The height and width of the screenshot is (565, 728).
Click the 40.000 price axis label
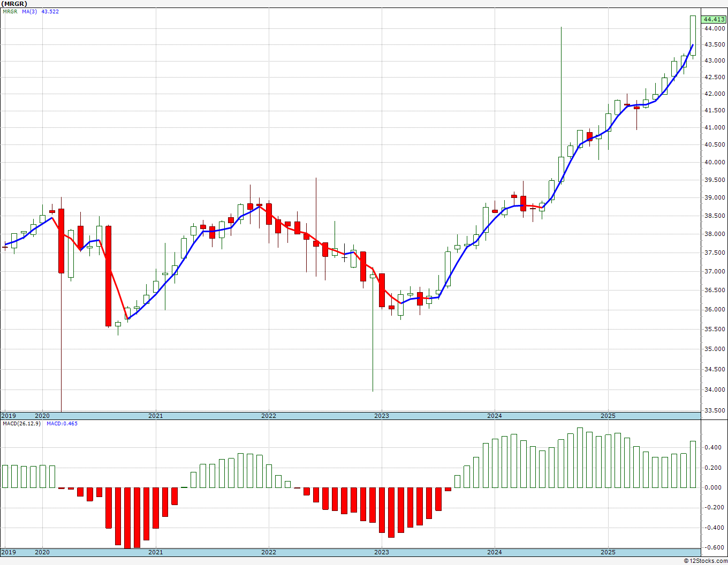(715, 162)
